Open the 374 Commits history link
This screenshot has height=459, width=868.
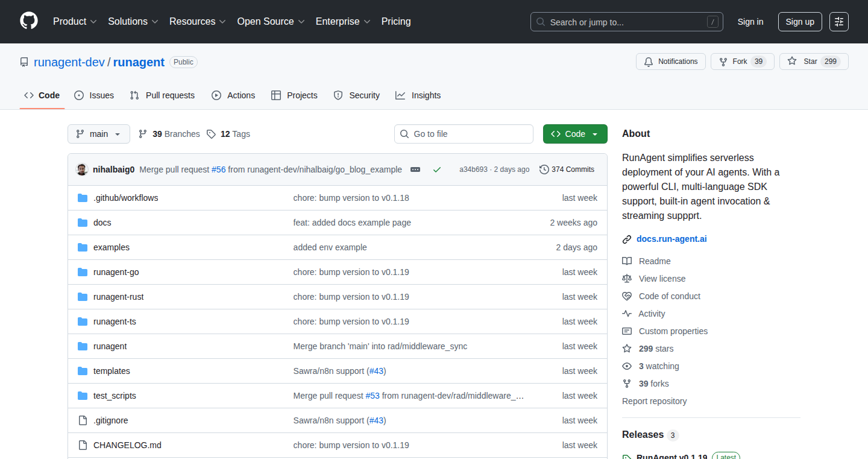pyautogui.click(x=567, y=169)
